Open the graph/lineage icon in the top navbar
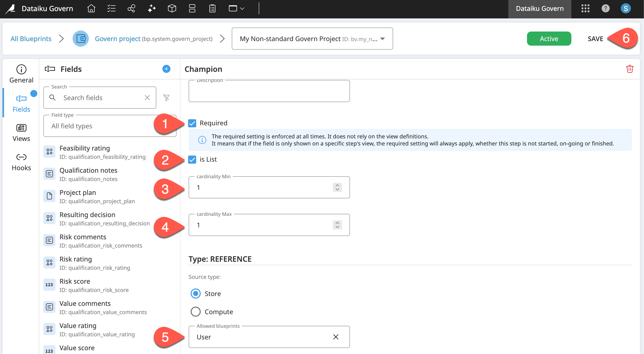 (x=131, y=9)
